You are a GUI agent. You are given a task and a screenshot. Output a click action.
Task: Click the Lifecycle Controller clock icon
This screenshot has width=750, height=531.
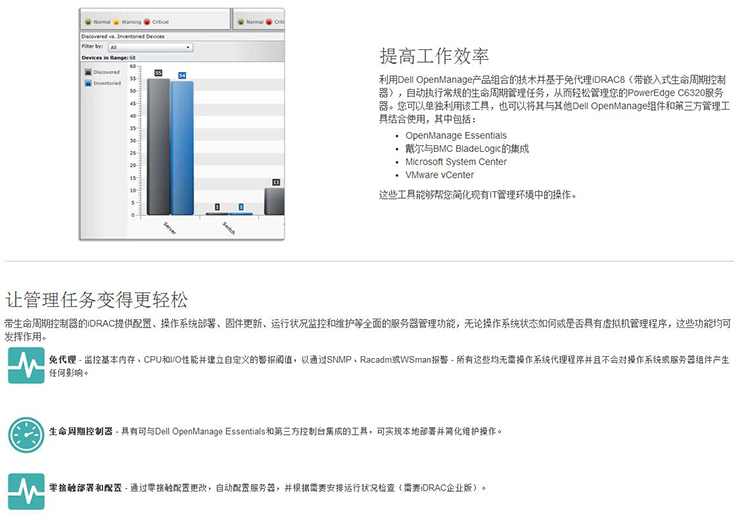click(25, 432)
